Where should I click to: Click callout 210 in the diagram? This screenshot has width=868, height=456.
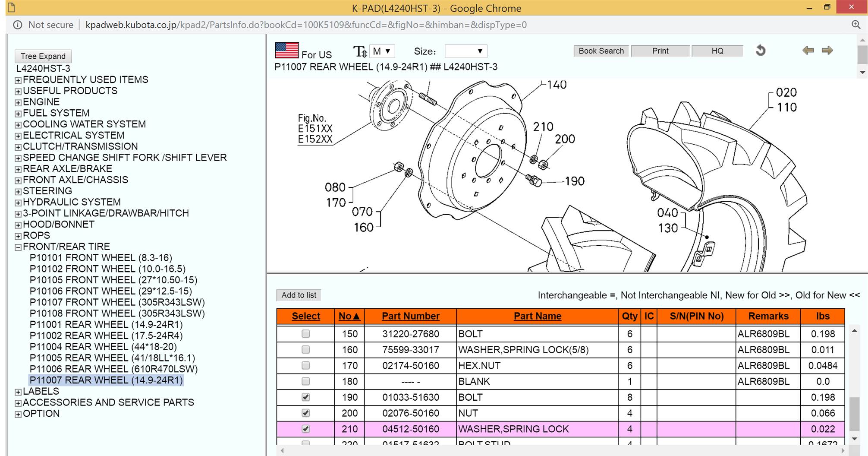543,127
